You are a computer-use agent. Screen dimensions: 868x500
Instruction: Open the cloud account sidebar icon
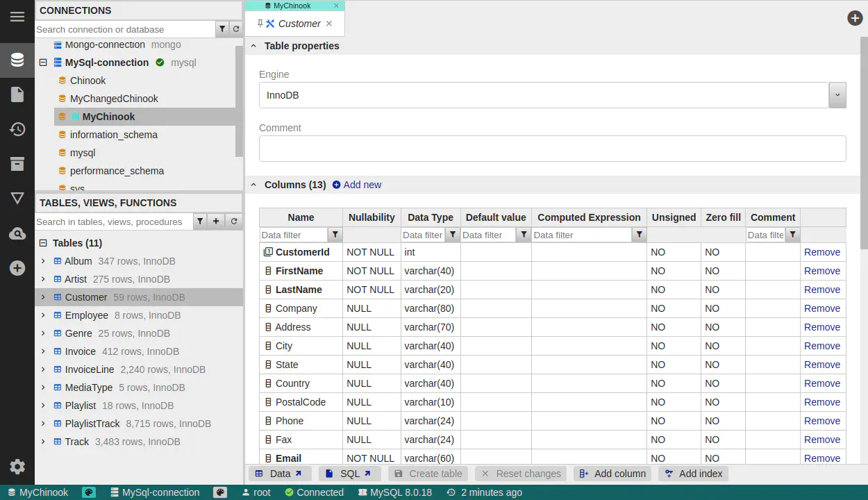tap(17, 234)
